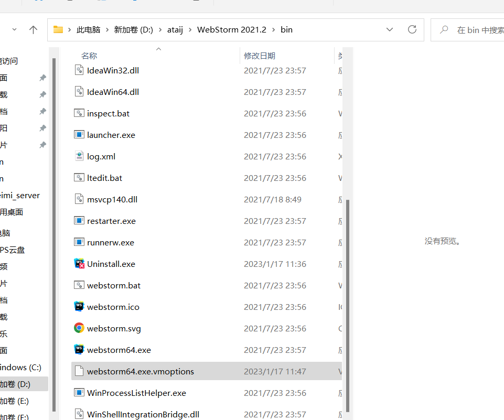Click log.xml file icon
This screenshot has width=504, height=420.
coord(79,156)
